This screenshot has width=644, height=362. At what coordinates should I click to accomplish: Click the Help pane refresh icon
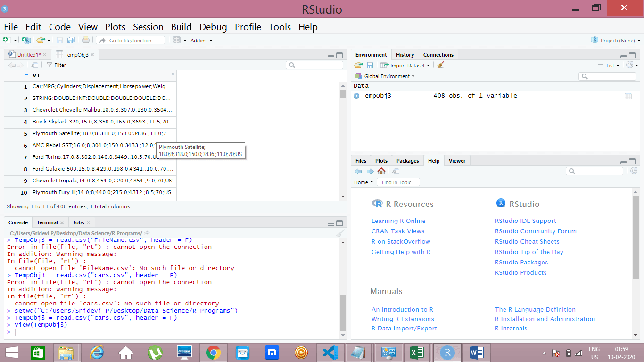[x=634, y=171]
